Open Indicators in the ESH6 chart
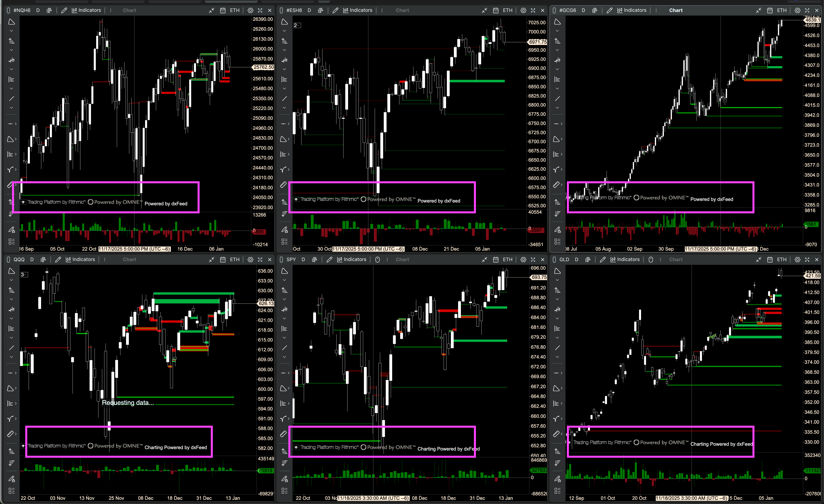Screen dimensions: 824x504 357,10
